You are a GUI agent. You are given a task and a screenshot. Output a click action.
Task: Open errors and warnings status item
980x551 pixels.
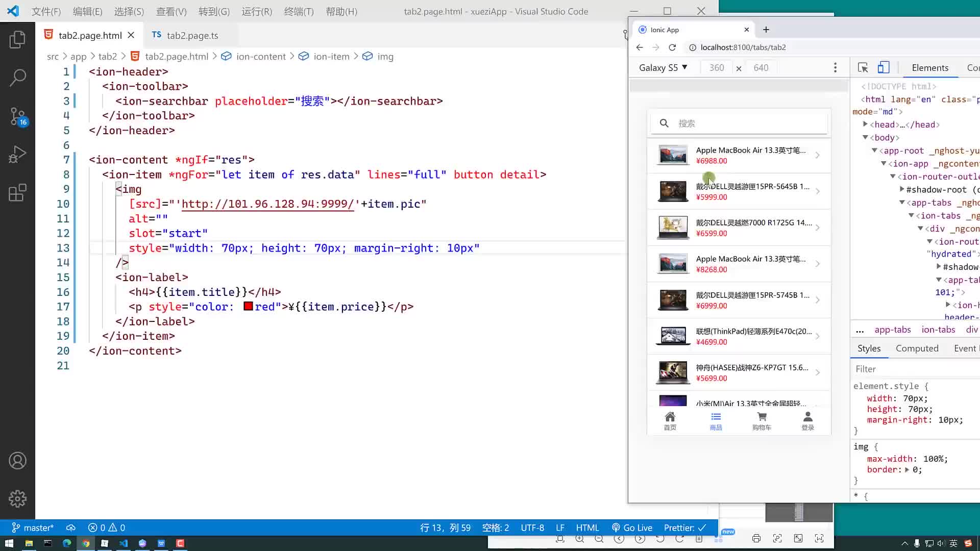point(107,528)
